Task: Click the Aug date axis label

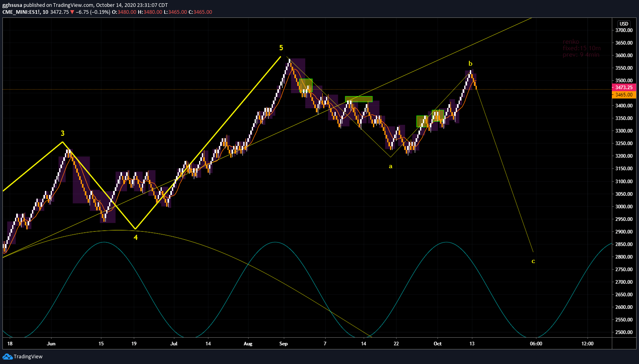Action: [x=248, y=344]
